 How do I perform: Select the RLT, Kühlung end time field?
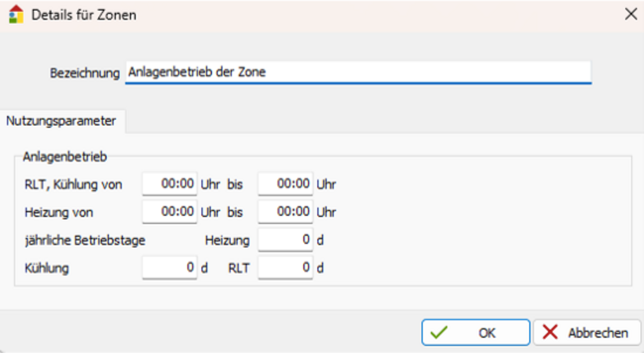285,184
